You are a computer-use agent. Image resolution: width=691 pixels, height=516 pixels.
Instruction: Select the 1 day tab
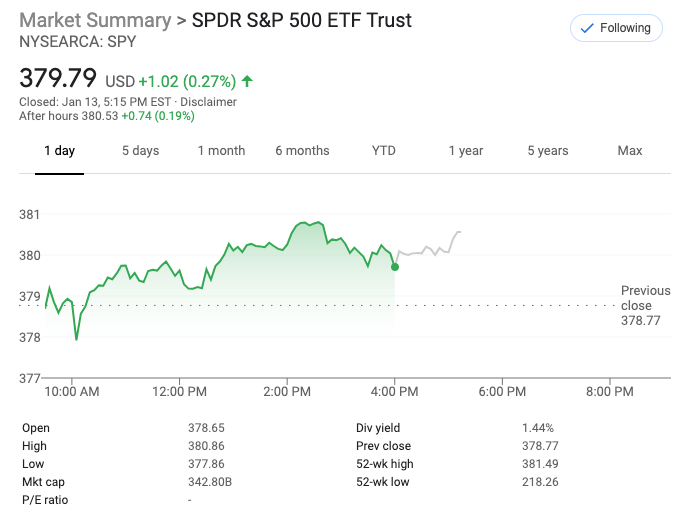coord(59,151)
